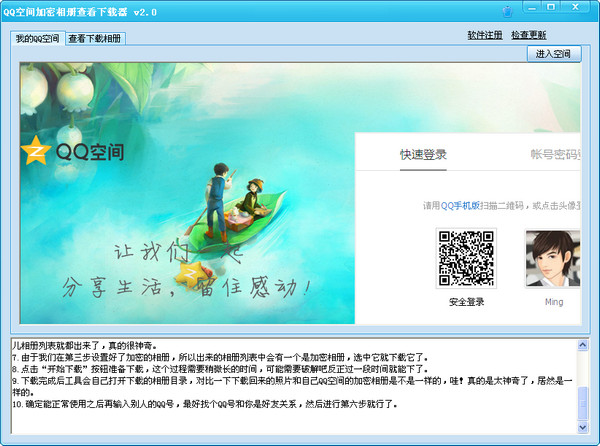Click the 检查更新 link
The image size is (600, 446).
[528, 35]
